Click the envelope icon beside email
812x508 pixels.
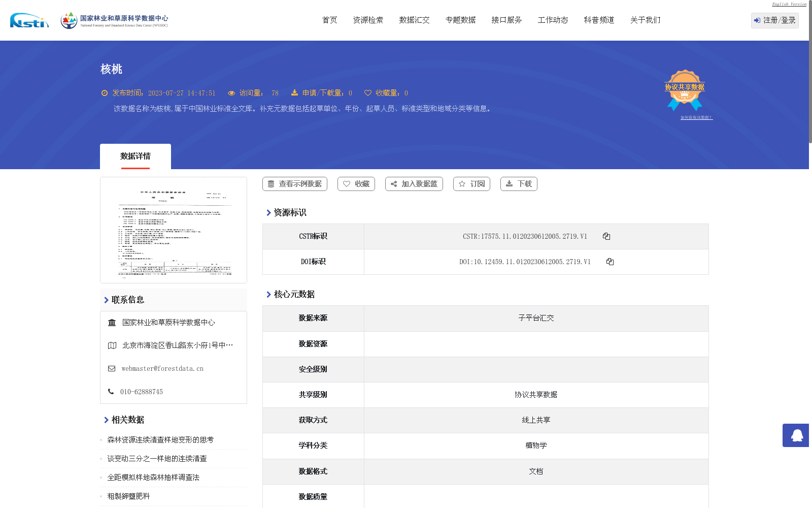coord(112,369)
